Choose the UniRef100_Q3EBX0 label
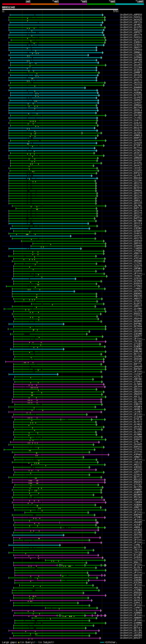Screen dimensions: 146x644 [x=131, y=42]
